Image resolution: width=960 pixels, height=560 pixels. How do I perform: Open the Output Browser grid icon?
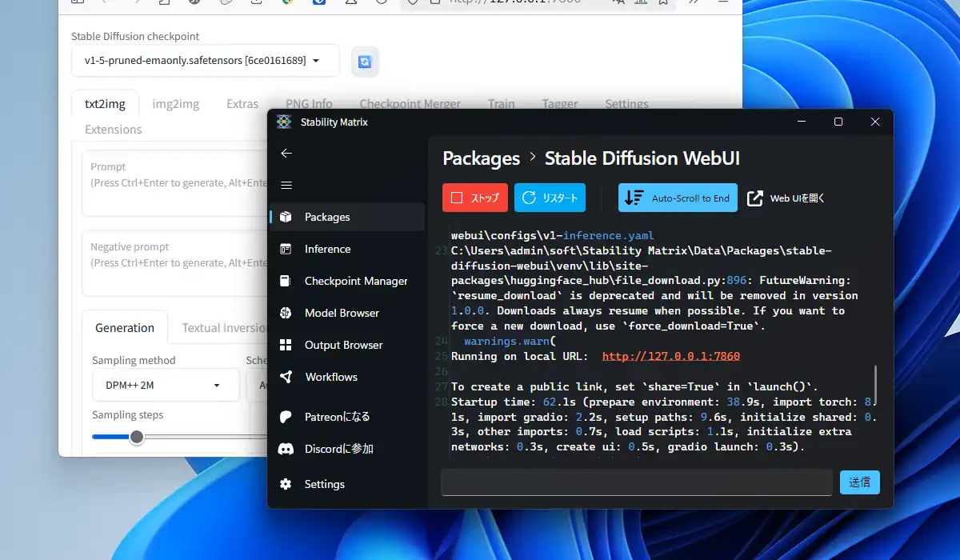286,345
